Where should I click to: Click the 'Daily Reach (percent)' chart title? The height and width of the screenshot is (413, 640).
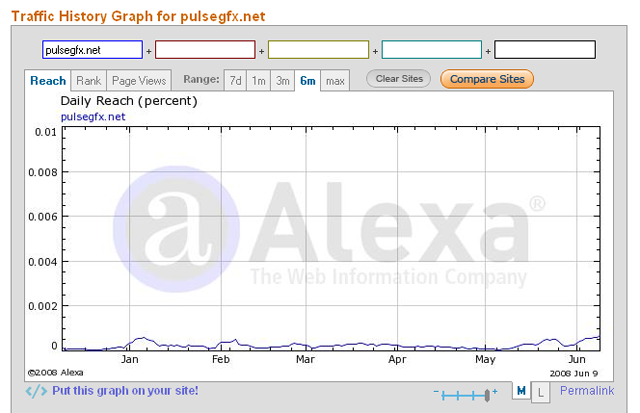click(x=129, y=101)
